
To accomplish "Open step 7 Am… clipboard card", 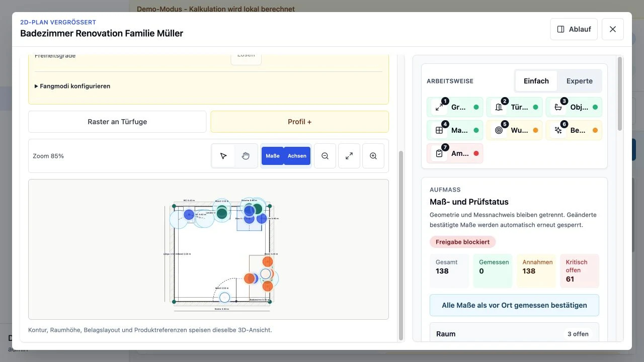I will pyautogui.click(x=455, y=153).
